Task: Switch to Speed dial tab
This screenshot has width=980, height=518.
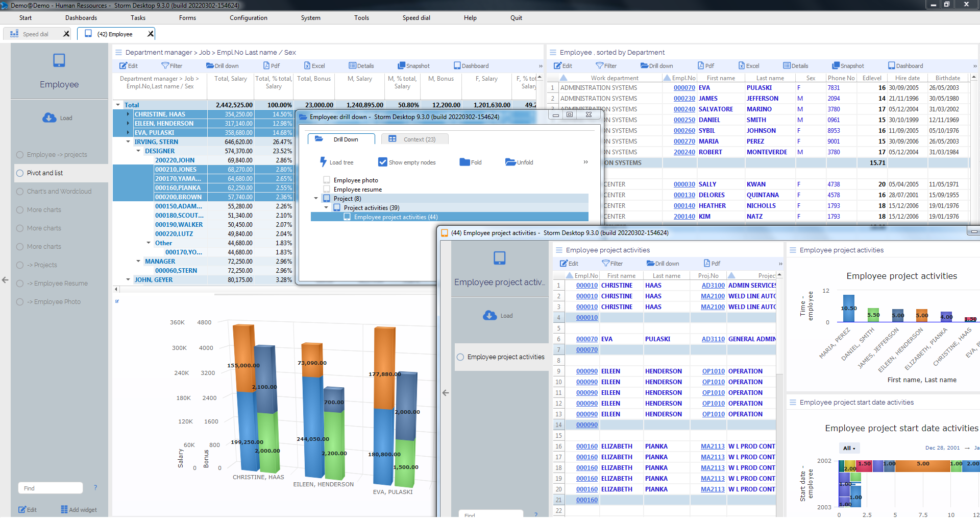Action: pos(35,34)
